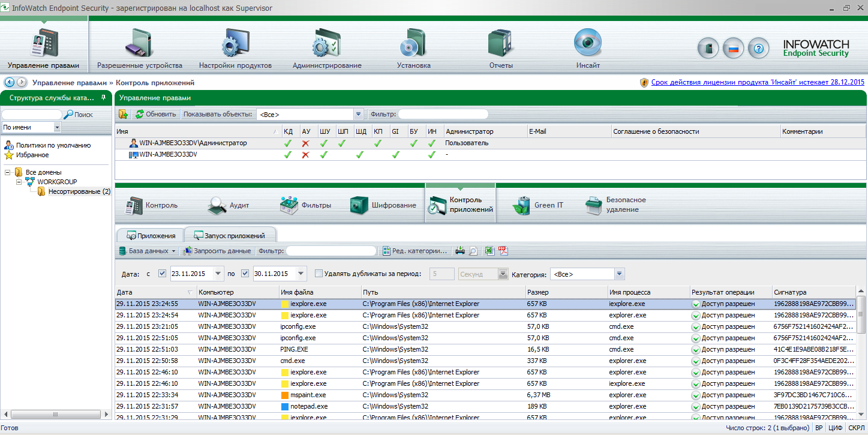The height and width of the screenshot is (435, 868).
Task: Click the search field in directory panel
Action: click(32, 114)
